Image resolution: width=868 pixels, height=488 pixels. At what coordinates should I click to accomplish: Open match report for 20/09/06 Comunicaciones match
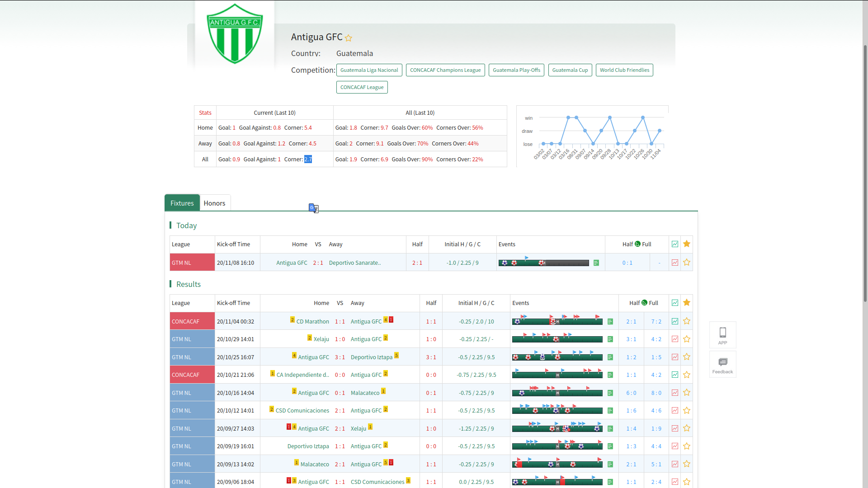tap(610, 482)
